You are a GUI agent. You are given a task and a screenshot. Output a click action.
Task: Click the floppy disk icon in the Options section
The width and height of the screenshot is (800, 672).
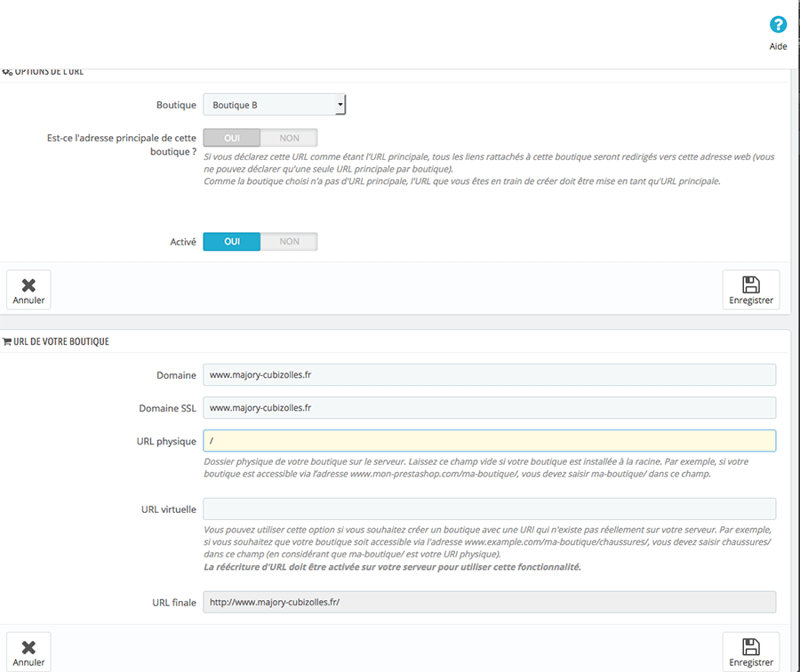coord(750,284)
